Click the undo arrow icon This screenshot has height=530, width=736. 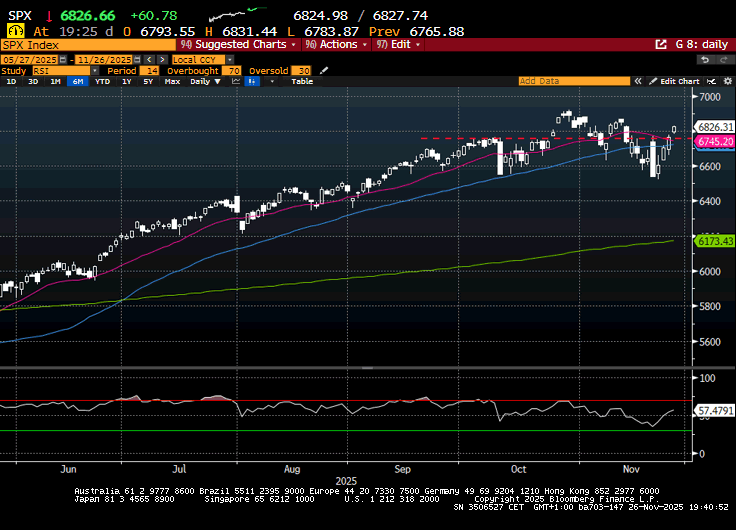tap(704, 59)
